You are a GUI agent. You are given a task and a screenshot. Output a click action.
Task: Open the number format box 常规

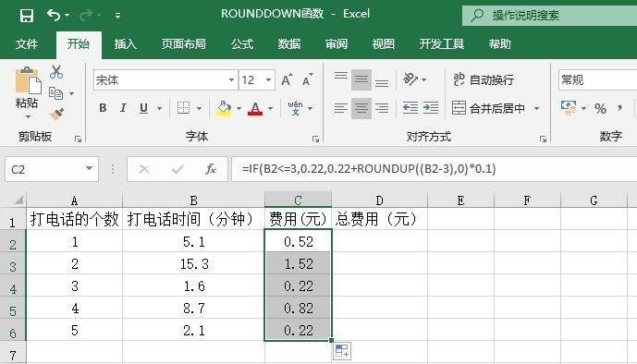pos(597,80)
